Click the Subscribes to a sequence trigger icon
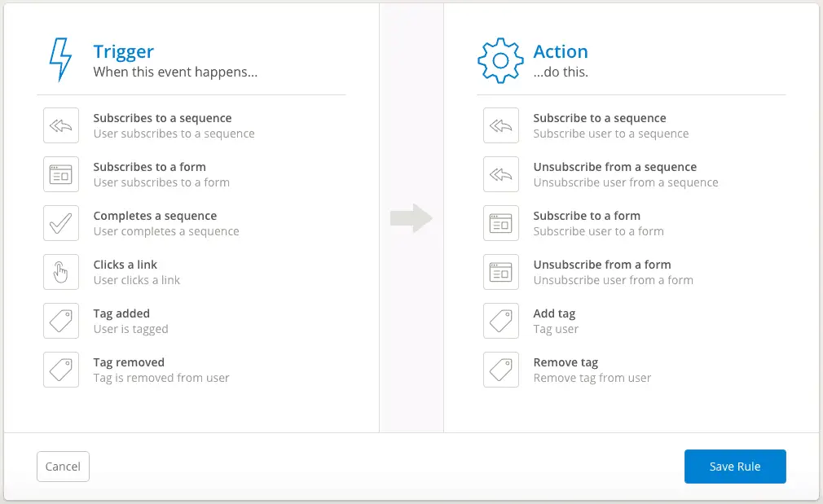Screen dimensions: 823x504 tap(61, 125)
